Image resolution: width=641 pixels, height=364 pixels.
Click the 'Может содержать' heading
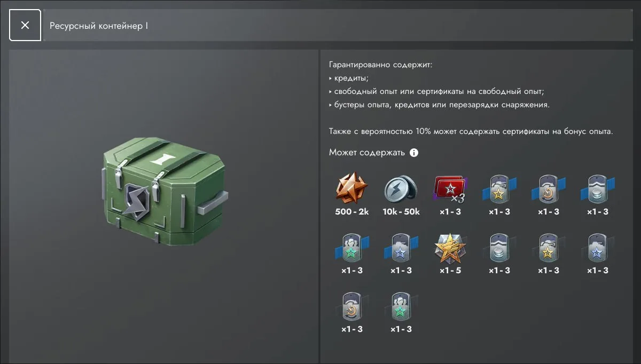[367, 153]
